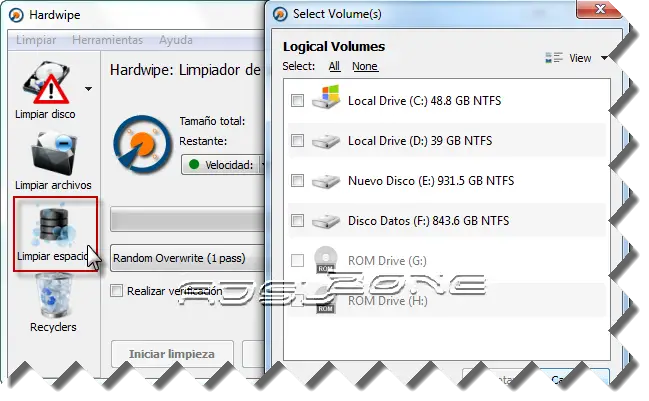This screenshot has height=401, width=649.
Task: Tick the checkbox for Disco Datos (F:)
Action: coord(297,220)
